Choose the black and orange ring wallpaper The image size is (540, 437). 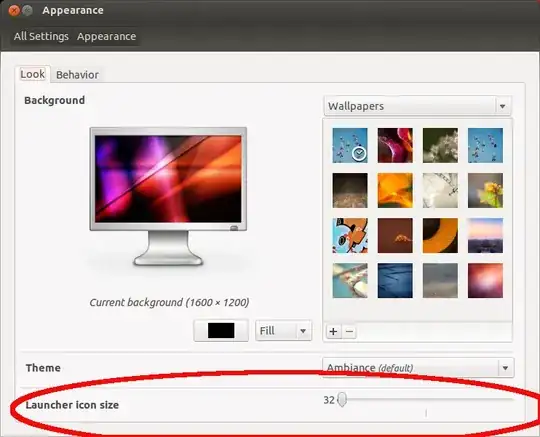coord(440,236)
